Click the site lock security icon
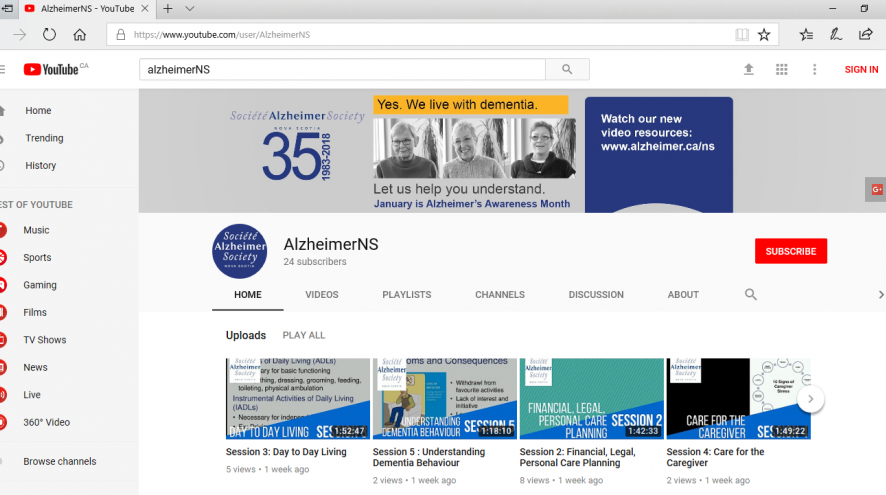This screenshot has height=495, width=886. click(x=120, y=34)
